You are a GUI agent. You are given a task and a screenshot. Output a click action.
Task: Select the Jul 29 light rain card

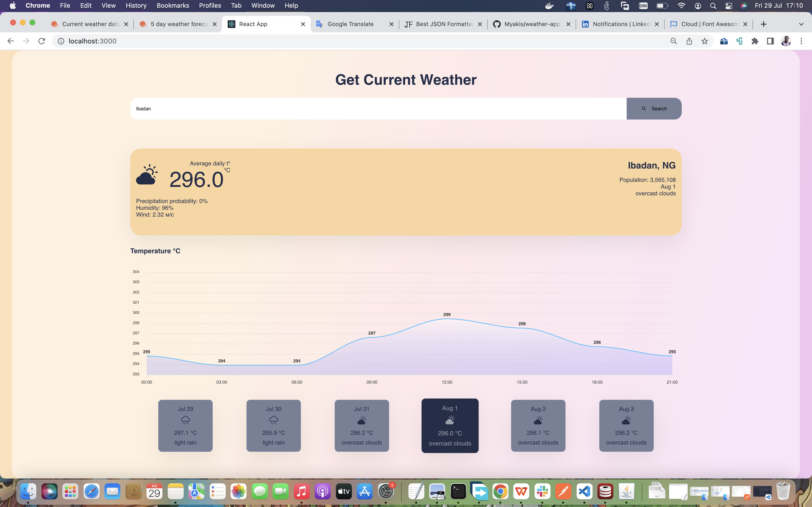tap(185, 425)
